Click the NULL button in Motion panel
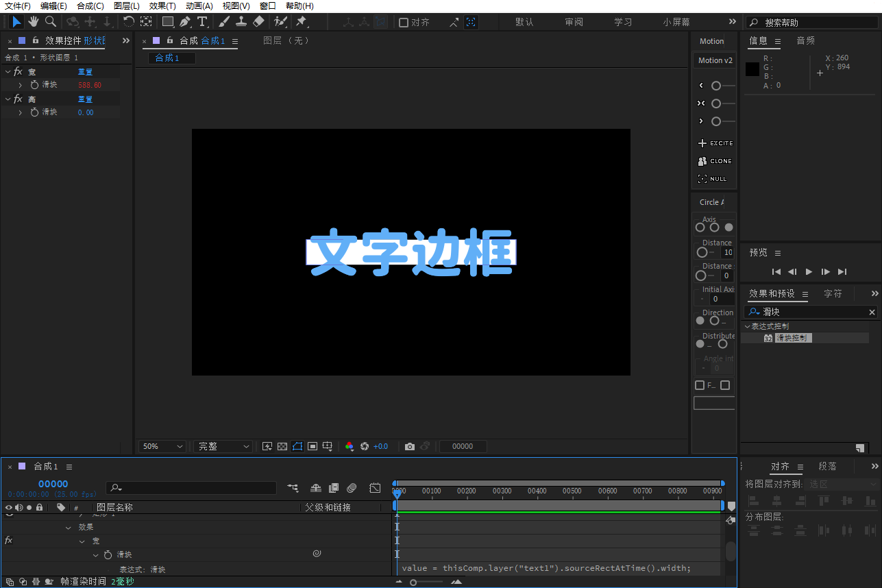 (713, 179)
